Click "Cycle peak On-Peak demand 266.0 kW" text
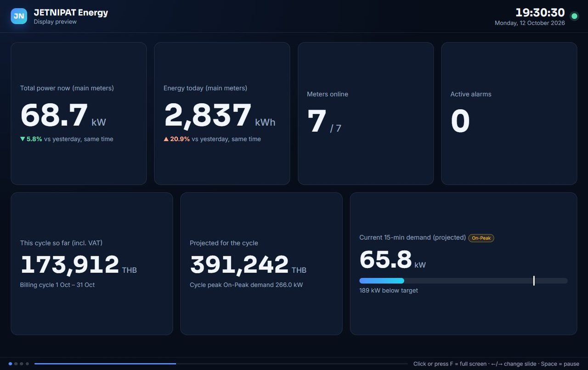 coord(246,285)
